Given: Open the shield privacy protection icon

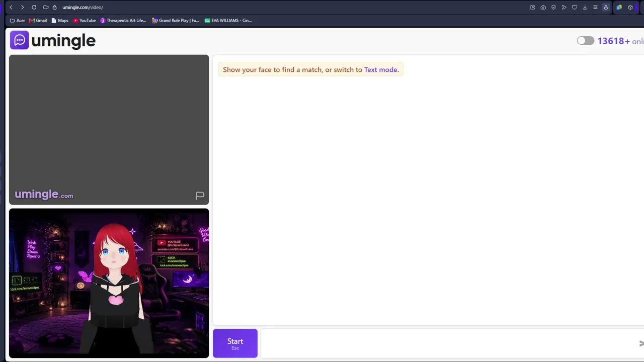Looking at the screenshot, I should [x=553, y=7].
